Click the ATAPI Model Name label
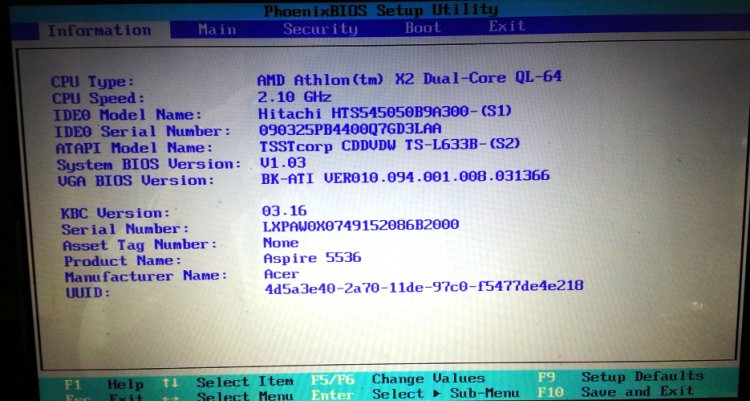750x401 pixels. click(134, 148)
